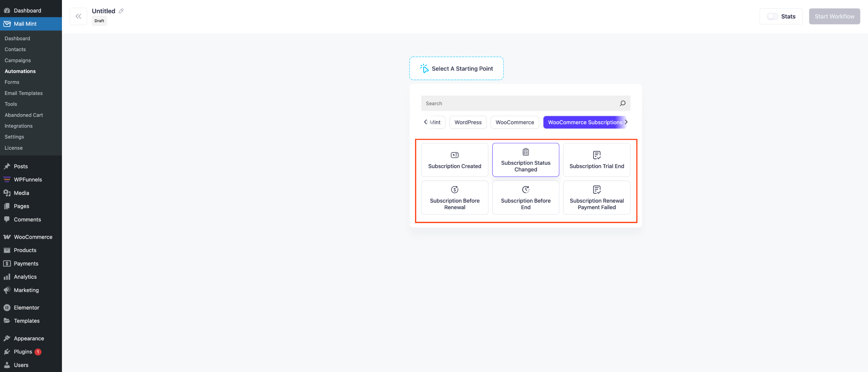Viewport: 868px width, 372px height.
Task: Show more trigger category tabs with right chevron
Action: (626, 122)
